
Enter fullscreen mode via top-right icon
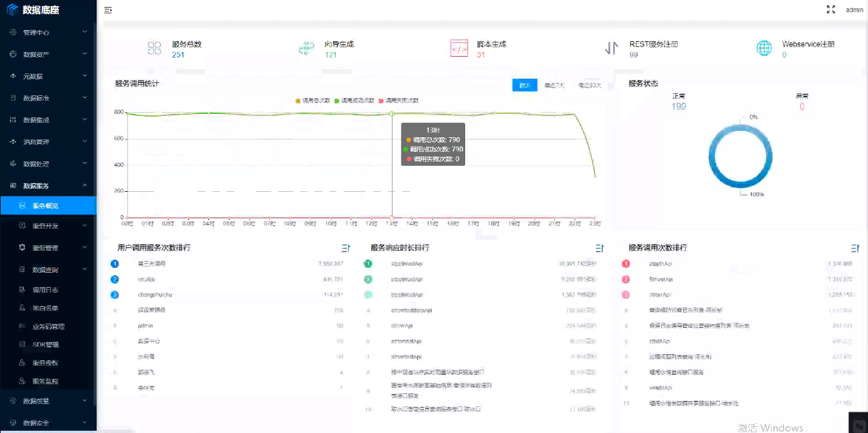831,10
